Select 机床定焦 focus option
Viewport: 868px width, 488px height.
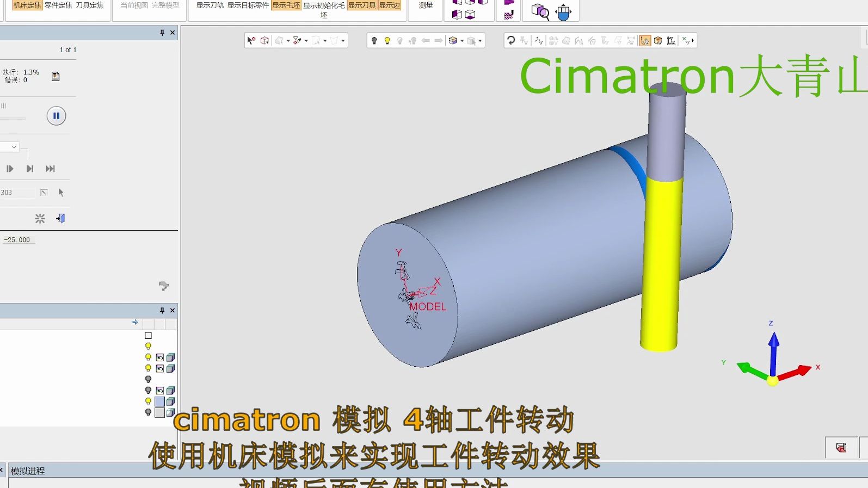click(x=27, y=5)
